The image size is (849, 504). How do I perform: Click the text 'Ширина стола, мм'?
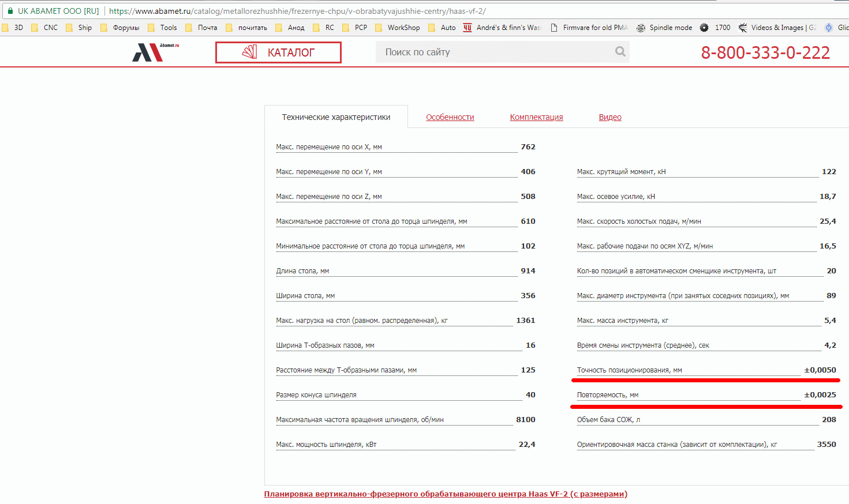tap(305, 296)
